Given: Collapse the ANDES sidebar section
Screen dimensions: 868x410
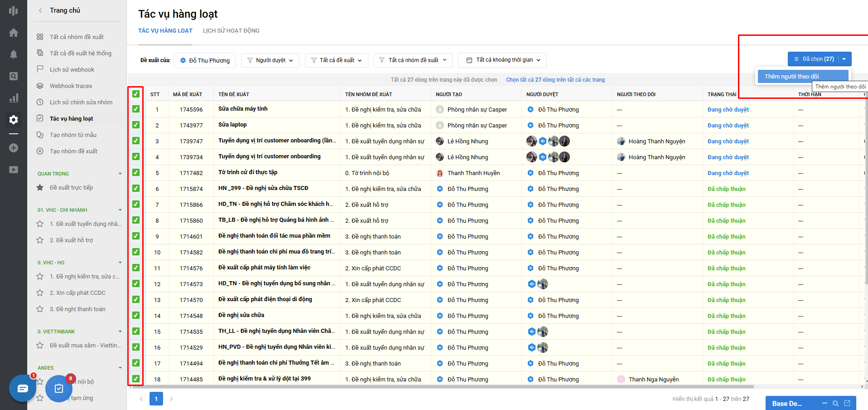Looking at the screenshot, I should (x=120, y=368).
